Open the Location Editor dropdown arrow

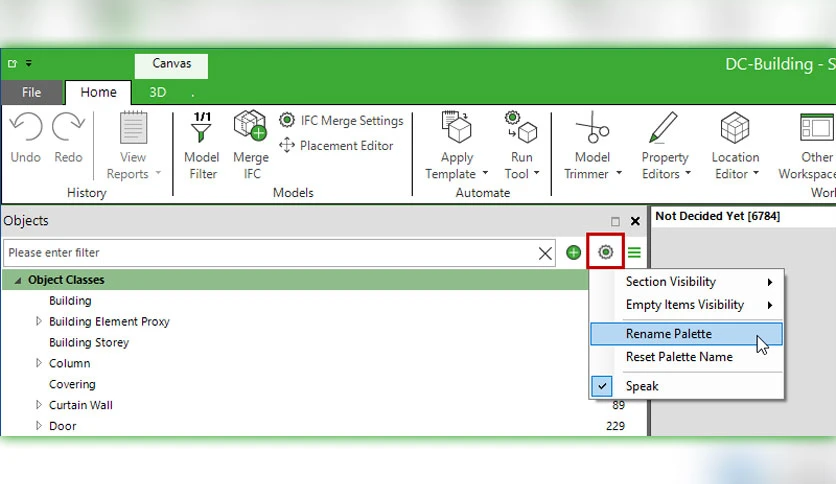point(756,173)
